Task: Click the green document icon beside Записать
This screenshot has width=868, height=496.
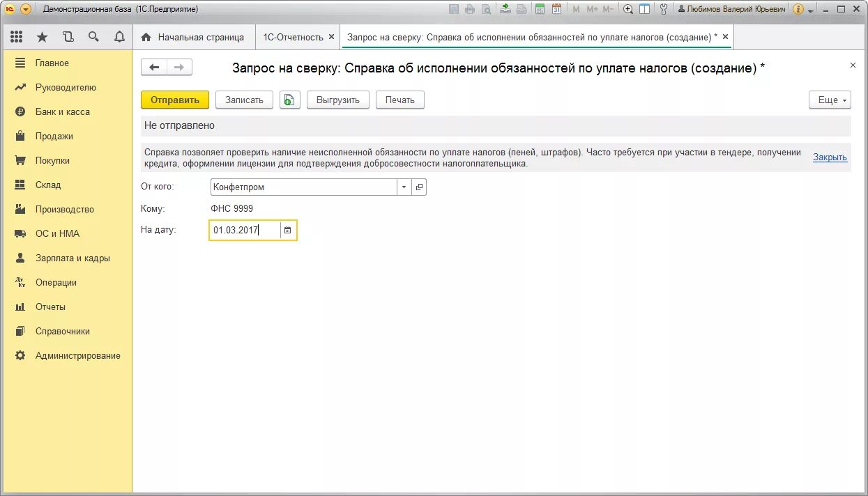Action: (289, 100)
